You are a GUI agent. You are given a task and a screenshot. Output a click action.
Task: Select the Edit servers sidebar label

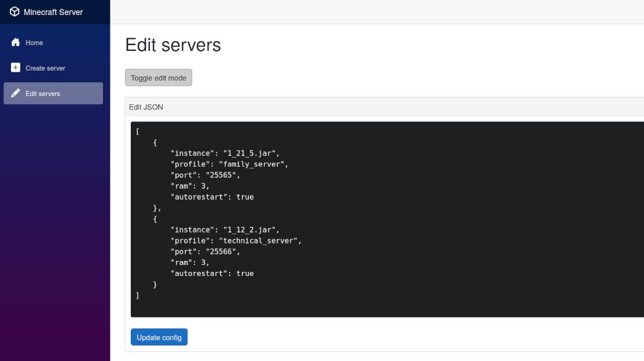43,94
